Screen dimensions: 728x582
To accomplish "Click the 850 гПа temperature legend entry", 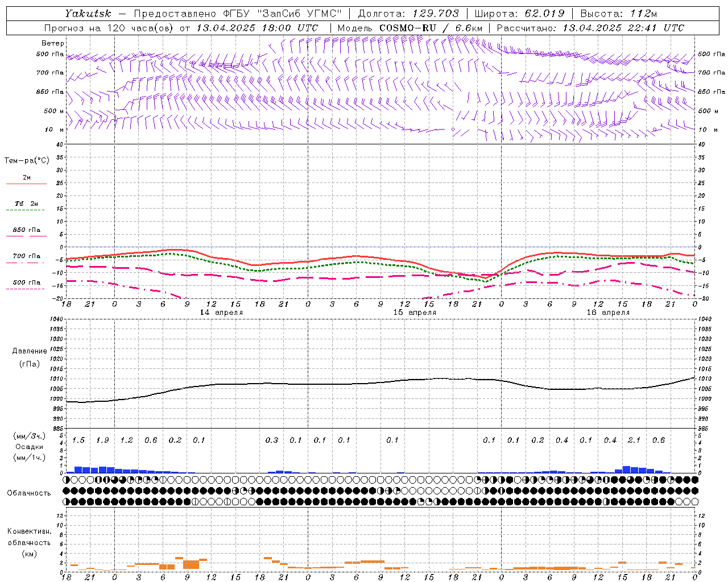I will pos(27,230).
